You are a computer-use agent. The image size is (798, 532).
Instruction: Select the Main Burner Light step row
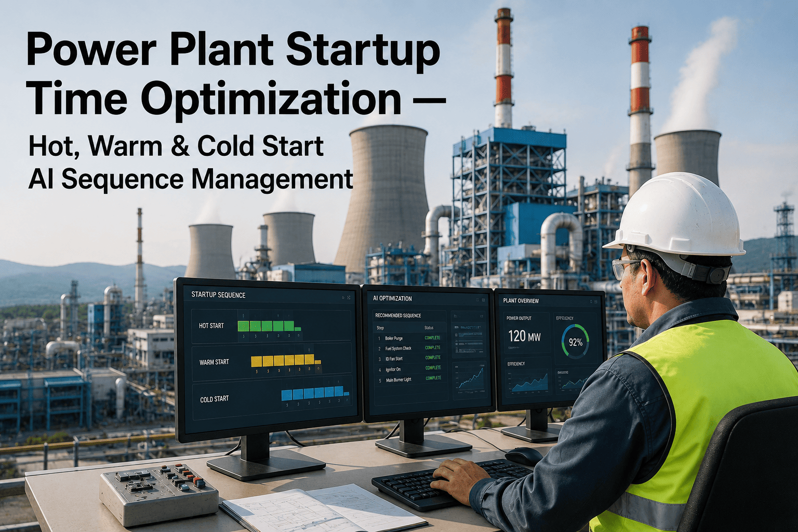point(410,379)
